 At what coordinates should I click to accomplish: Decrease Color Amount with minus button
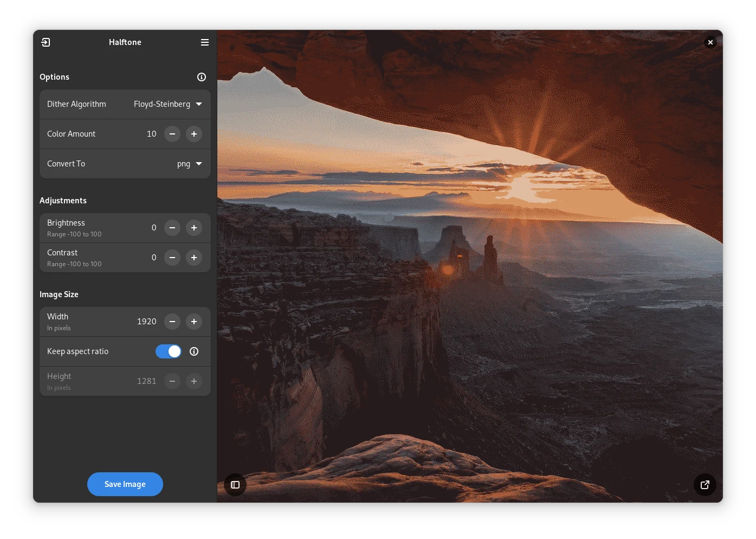(172, 134)
